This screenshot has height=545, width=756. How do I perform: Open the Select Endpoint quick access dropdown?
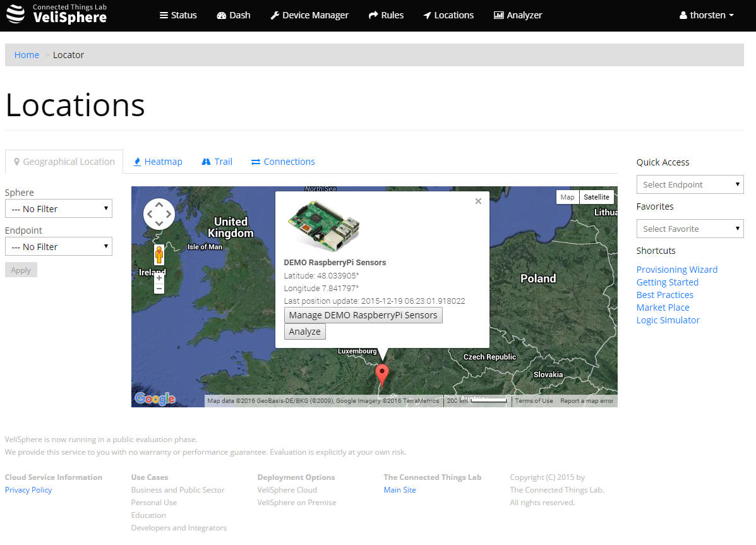[690, 184]
